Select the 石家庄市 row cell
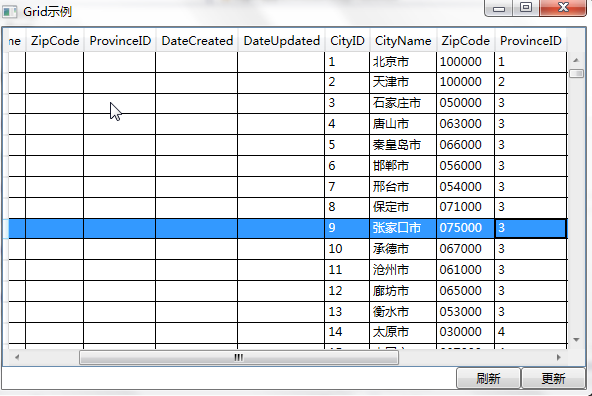This screenshot has width=592, height=396. pyautogui.click(x=403, y=103)
